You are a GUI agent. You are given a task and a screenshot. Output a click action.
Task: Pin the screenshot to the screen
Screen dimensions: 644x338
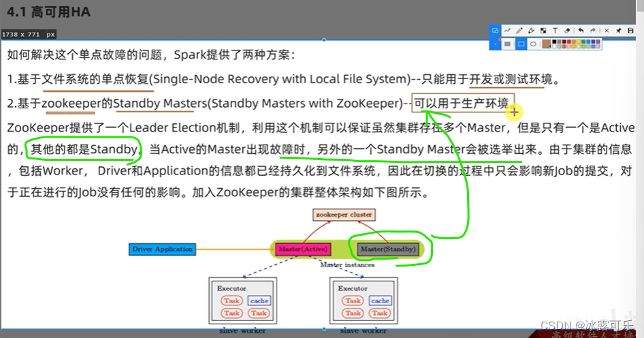click(x=619, y=31)
